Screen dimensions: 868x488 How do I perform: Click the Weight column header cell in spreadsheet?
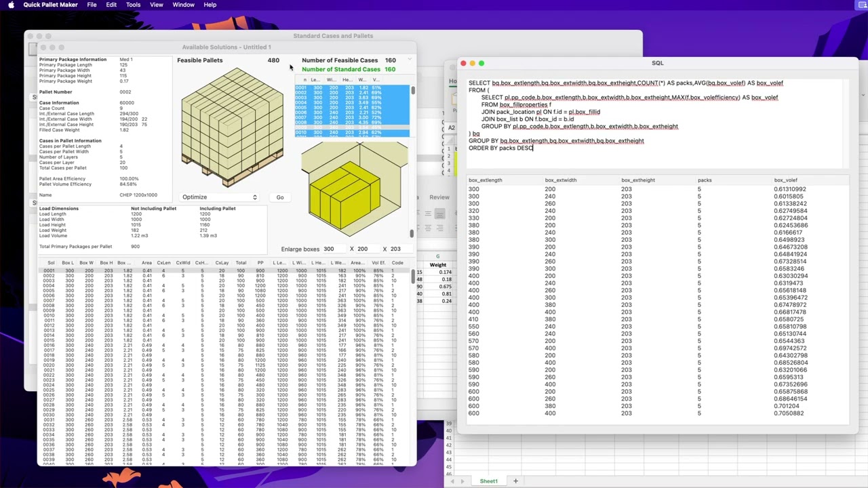[x=437, y=265]
